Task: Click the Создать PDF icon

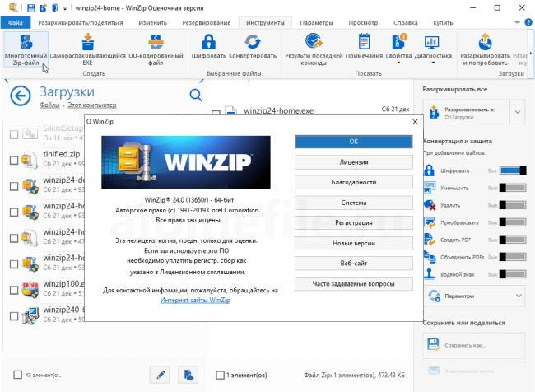Action: pyautogui.click(x=429, y=240)
